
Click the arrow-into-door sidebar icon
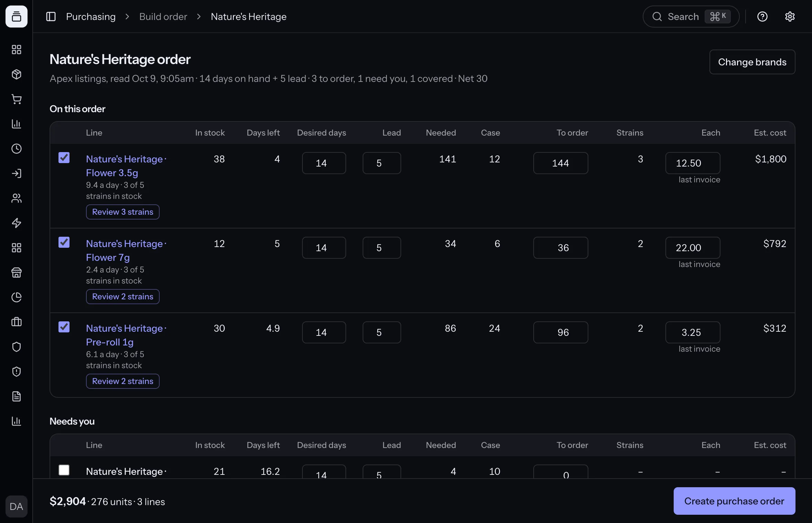(x=17, y=173)
